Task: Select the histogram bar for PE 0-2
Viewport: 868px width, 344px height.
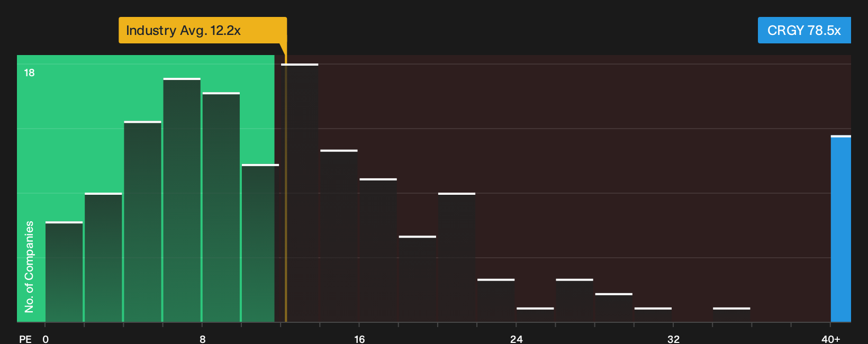Action: (64, 271)
